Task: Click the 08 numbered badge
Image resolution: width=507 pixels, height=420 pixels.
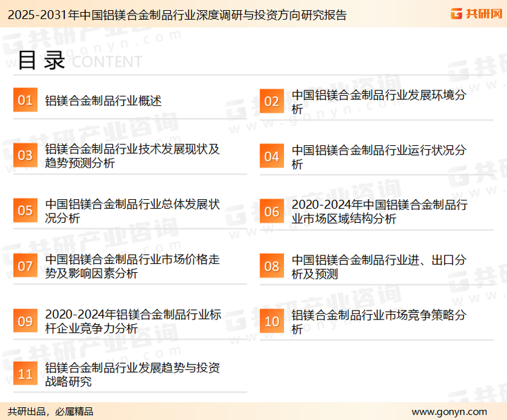Action: (272, 266)
